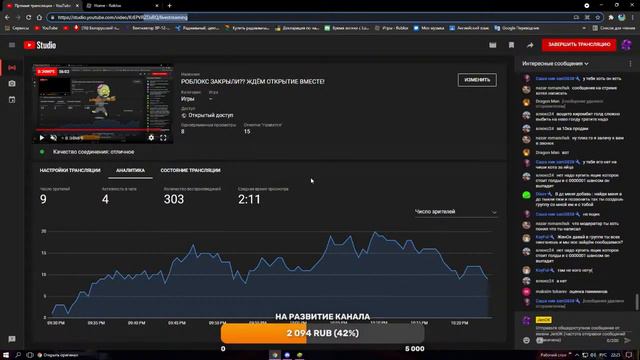Image resolution: width=640 pixels, height=360 pixels.
Task: Switch to the Состояние трансляции tab
Action: click(x=190, y=170)
